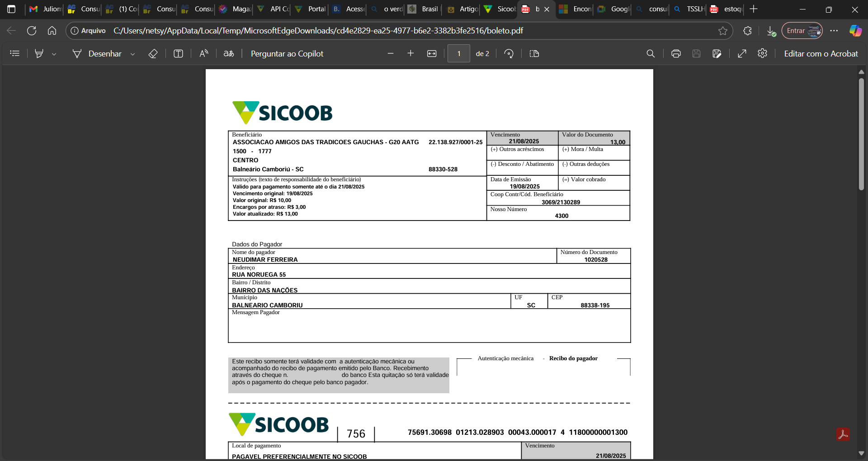
Task: Print the boleto PDF
Action: (x=676, y=53)
